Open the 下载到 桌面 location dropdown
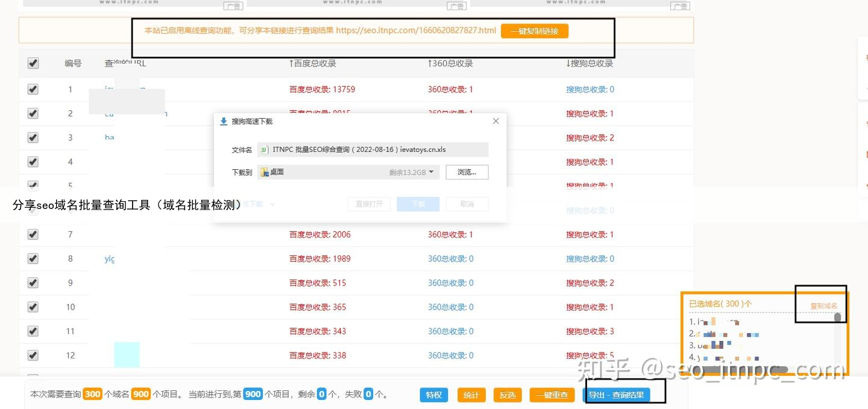The image size is (868, 409). tap(431, 172)
